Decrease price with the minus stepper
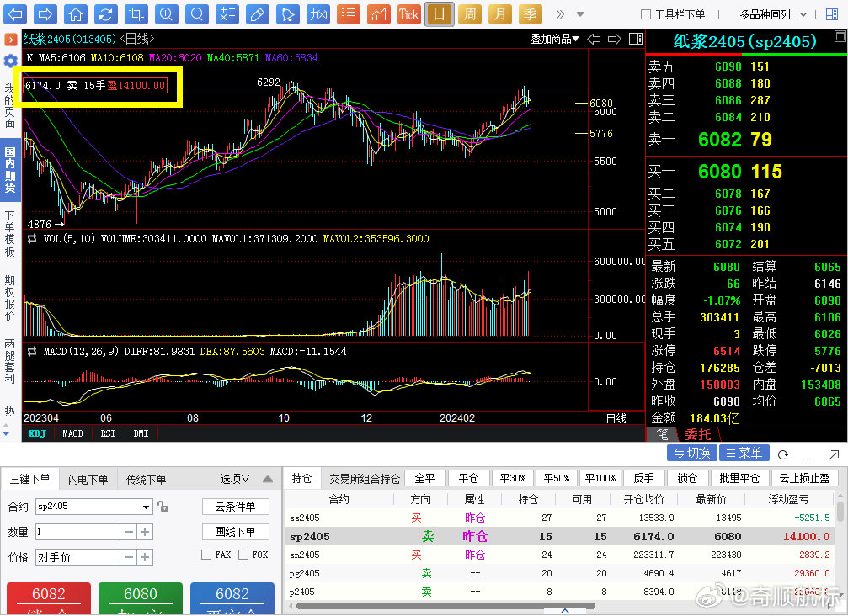Screen dimensions: 848x616 pos(128,557)
